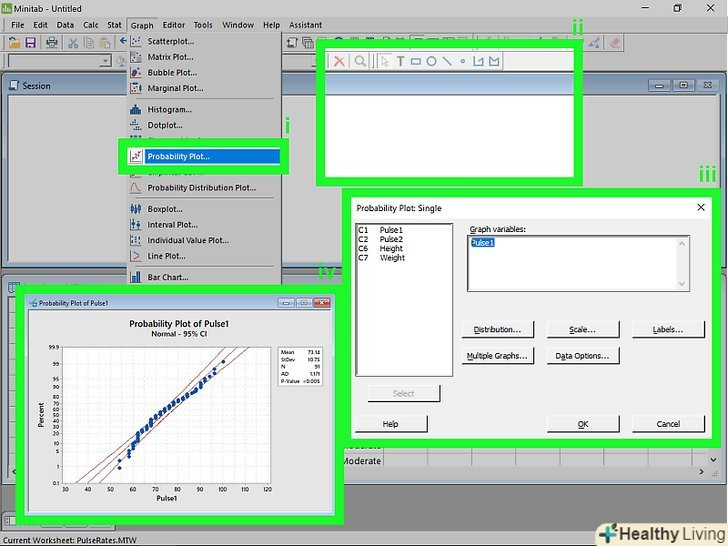
Task: Select the Ellipse drawing tool
Action: pos(431,61)
